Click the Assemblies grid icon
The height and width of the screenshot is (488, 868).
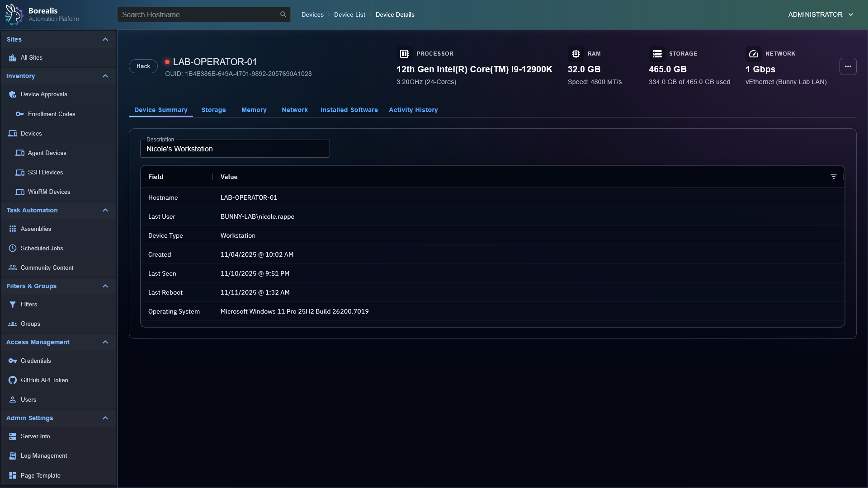click(13, 229)
